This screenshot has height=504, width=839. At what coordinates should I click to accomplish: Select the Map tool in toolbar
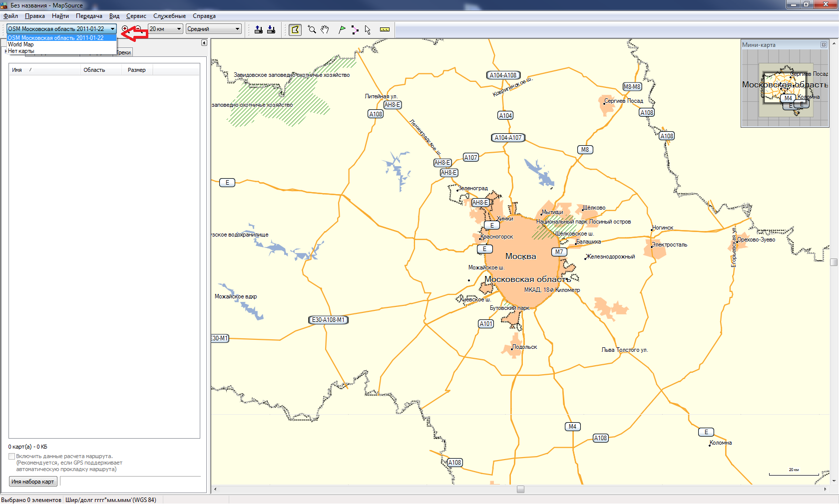click(295, 29)
